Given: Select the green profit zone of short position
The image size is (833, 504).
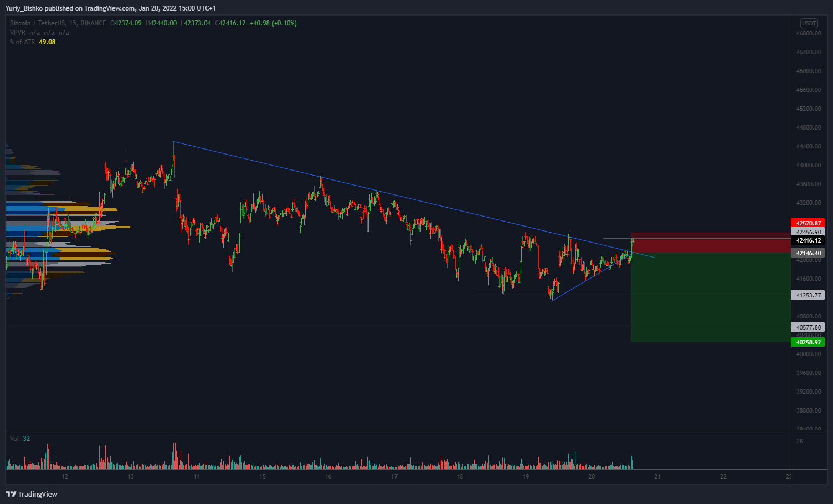Looking at the screenshot, I should [711, 297].
